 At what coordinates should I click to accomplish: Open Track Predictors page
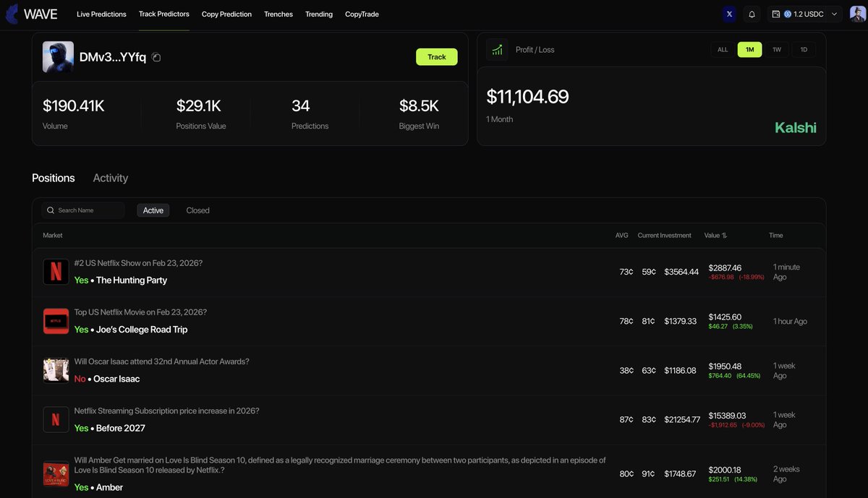click(x=164, y=14)
